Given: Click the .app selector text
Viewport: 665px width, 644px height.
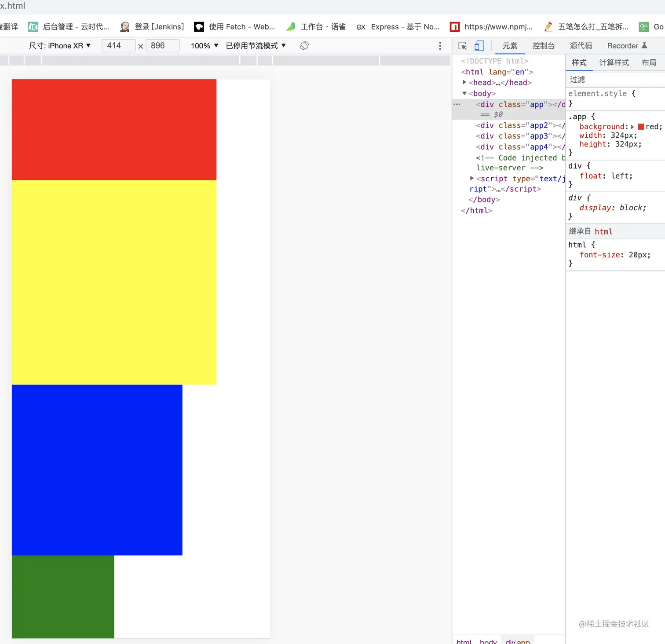Looking at the screenshot, I should point(577,117).
